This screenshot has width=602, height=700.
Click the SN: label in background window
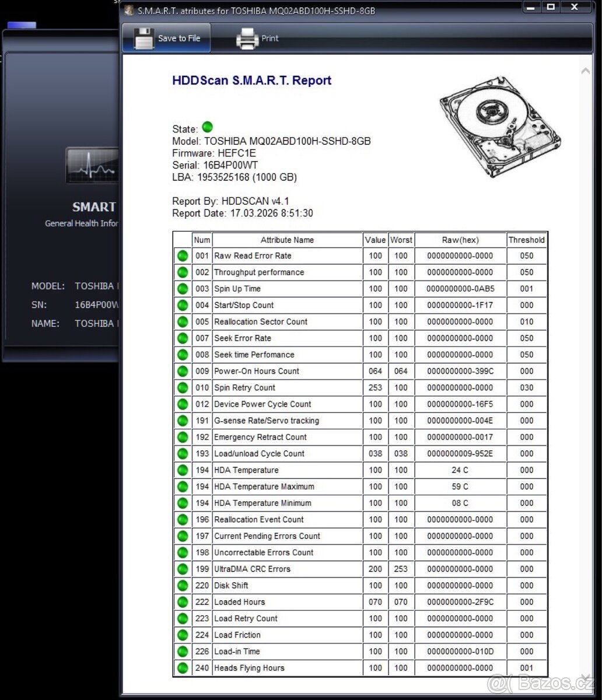[39, 305]
